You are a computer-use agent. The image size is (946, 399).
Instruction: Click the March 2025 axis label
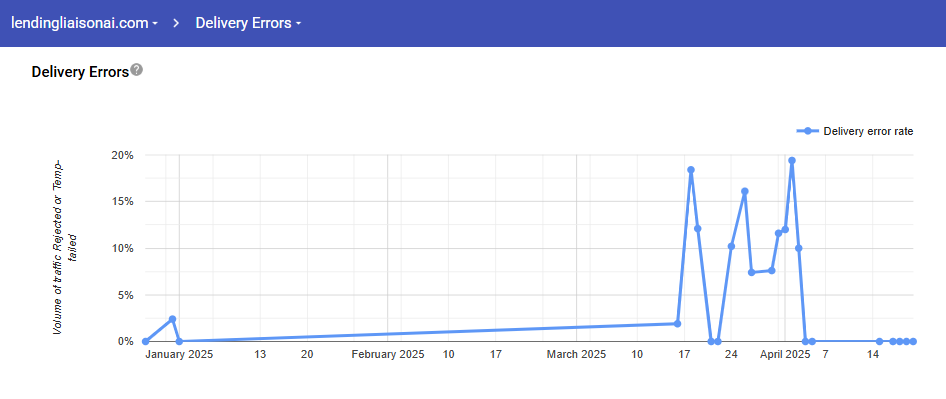[x=576, y=354]
